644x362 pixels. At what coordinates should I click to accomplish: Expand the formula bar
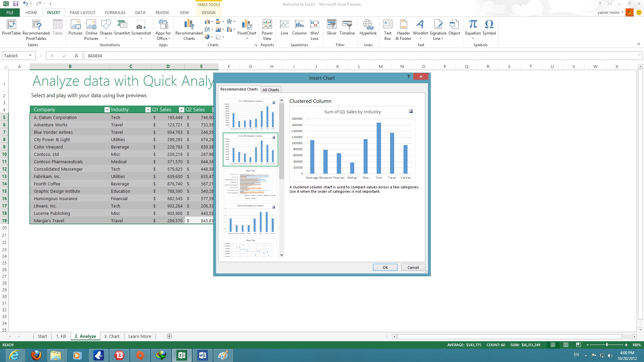pos(639,55)
